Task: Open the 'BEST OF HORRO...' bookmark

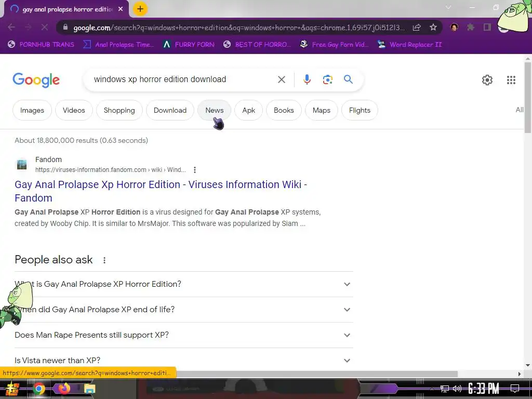Action: point(257,45)
